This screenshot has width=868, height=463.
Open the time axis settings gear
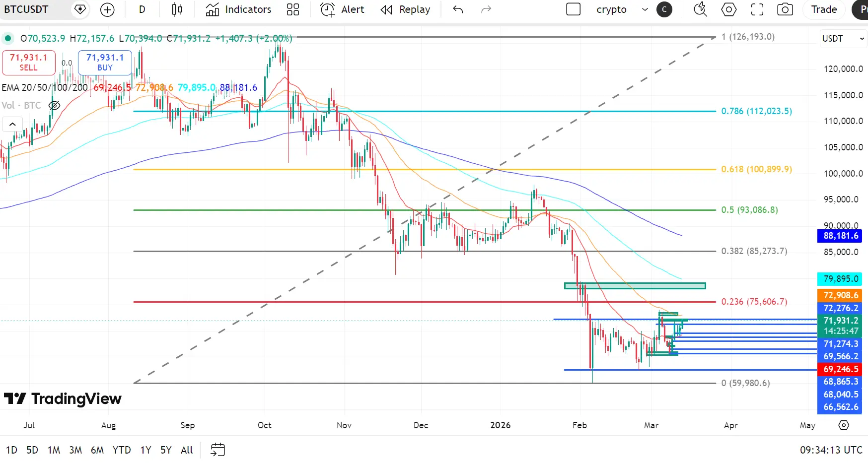(x=844, y=425)
